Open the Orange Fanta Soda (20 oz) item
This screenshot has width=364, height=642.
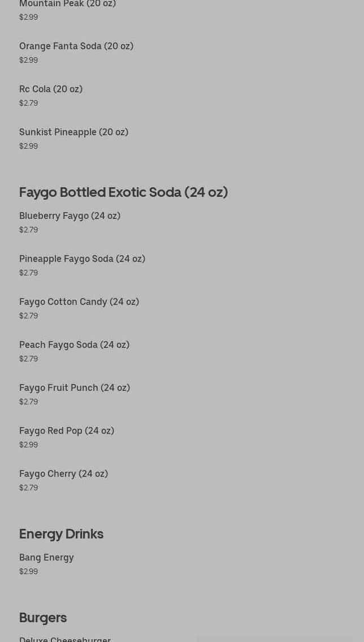pyautogui.click(x=76, y=46)
